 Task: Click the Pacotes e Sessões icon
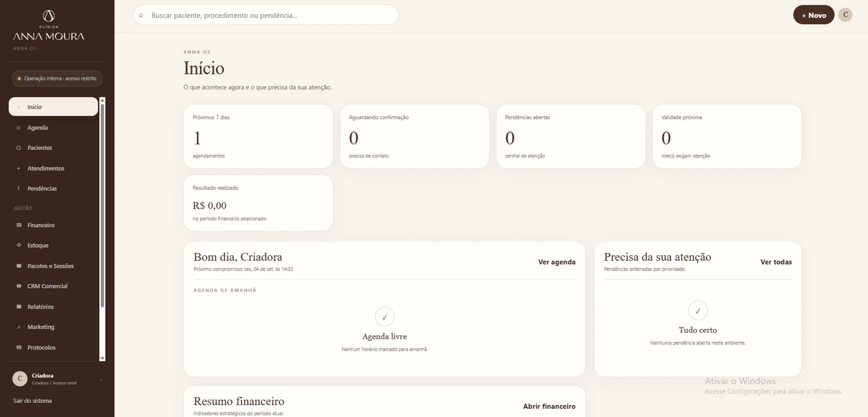point(18,266)
